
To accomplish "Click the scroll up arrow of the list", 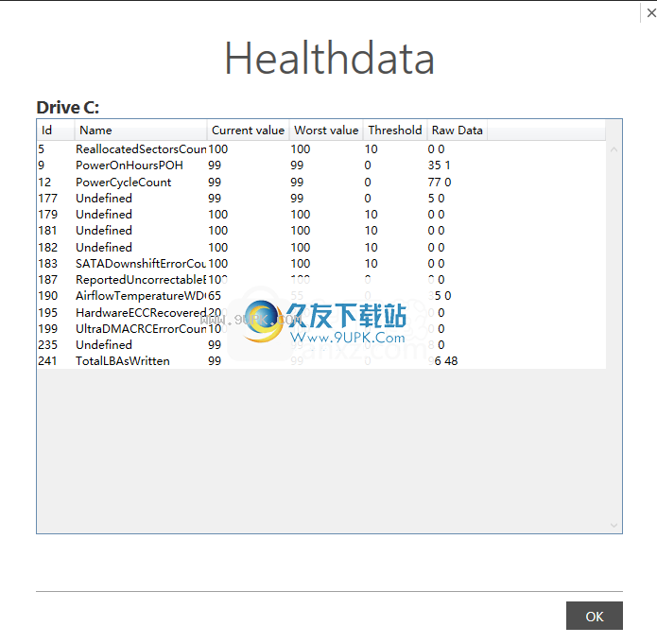I will [614, 149].
